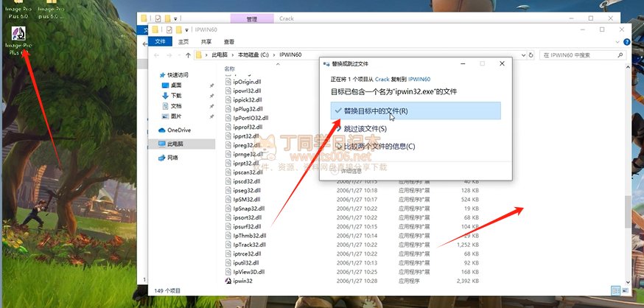Click 此电脑 in the address bar
Image resolution: width=644 pixels, height=308 pixels.
[220, 55]
